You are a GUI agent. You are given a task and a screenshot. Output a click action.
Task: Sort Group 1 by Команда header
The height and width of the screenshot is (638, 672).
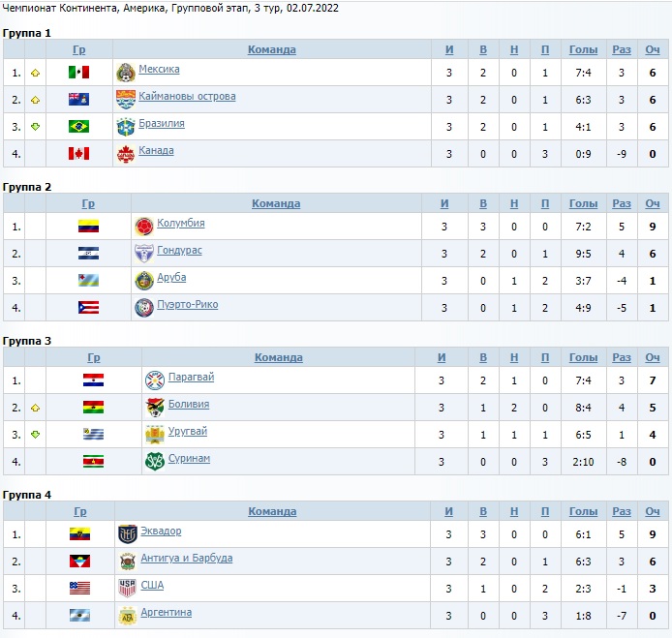tap(271, 49)
